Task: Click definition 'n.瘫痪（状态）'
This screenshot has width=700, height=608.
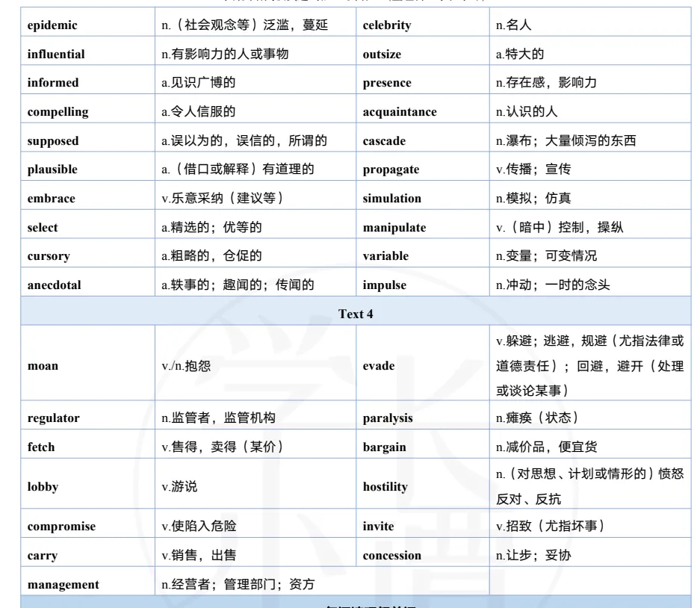Action: click(537, 418)
